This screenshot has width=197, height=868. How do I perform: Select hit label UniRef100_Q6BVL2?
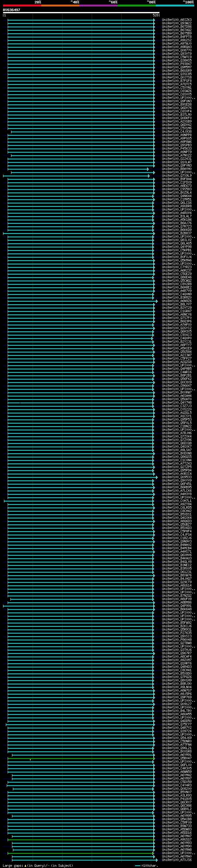click(177, 809)
